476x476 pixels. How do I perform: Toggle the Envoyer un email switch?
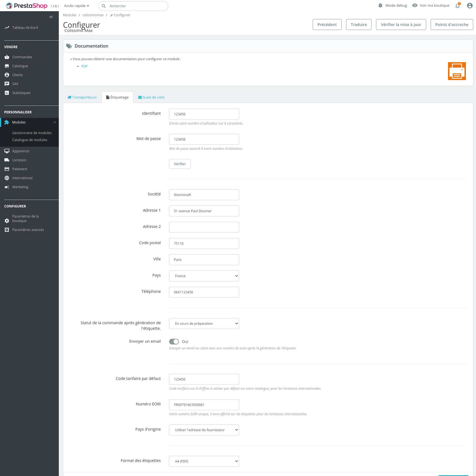(174, 342)
